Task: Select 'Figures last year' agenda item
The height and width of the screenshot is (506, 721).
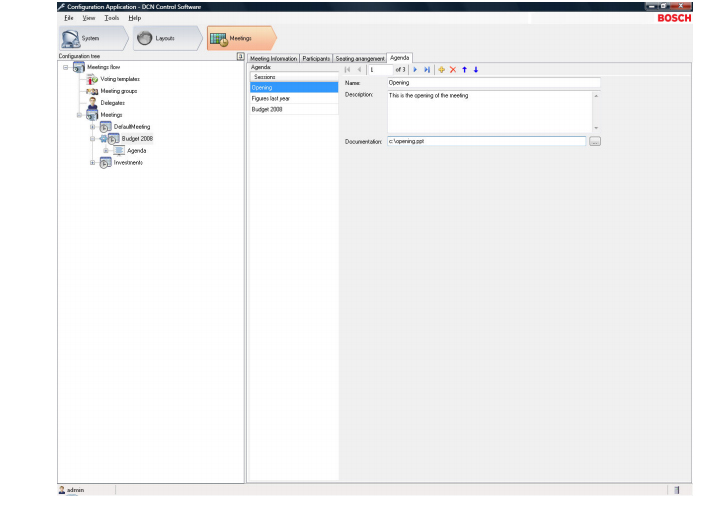Action: coord(271,98)
